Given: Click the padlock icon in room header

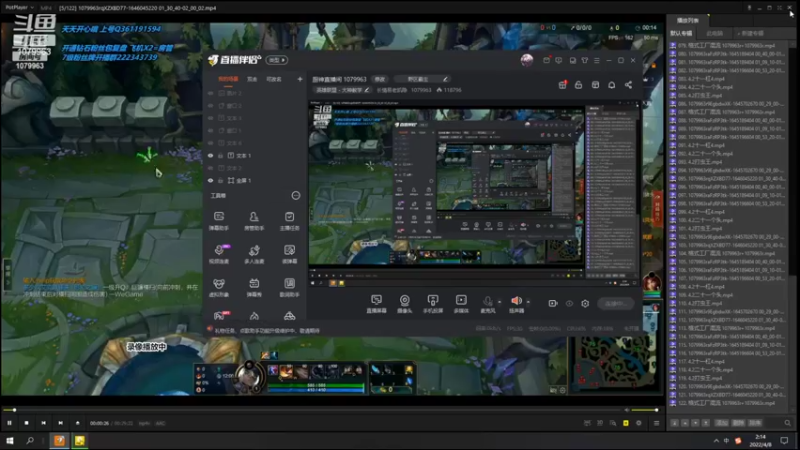Looking at the screenshot, I should pos(579,85).
